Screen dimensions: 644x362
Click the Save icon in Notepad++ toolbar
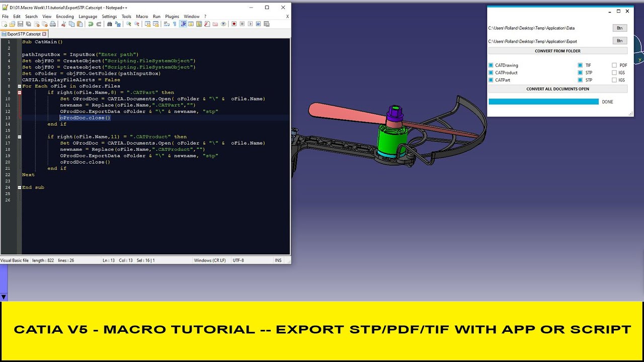pyautogui.click(x=21, y=24)
